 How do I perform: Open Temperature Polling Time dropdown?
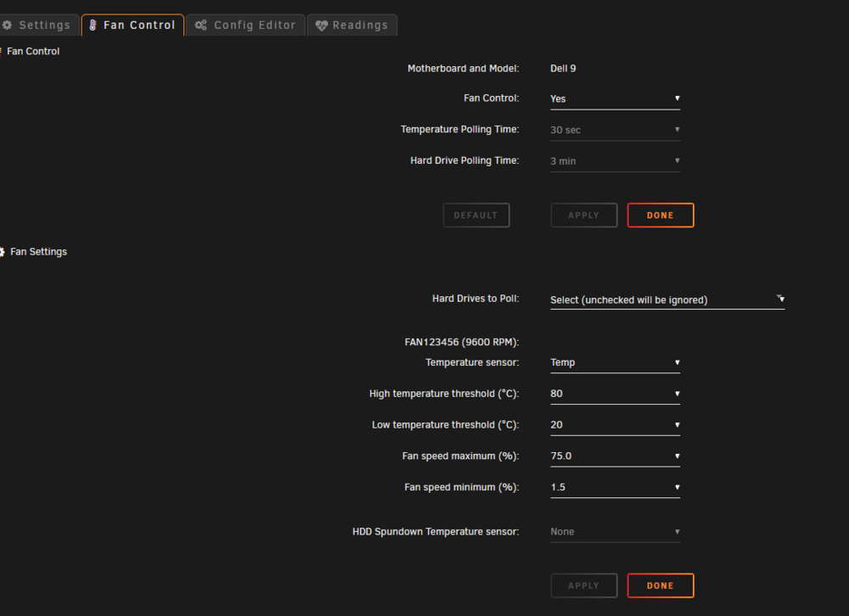[x=615, y=130]
